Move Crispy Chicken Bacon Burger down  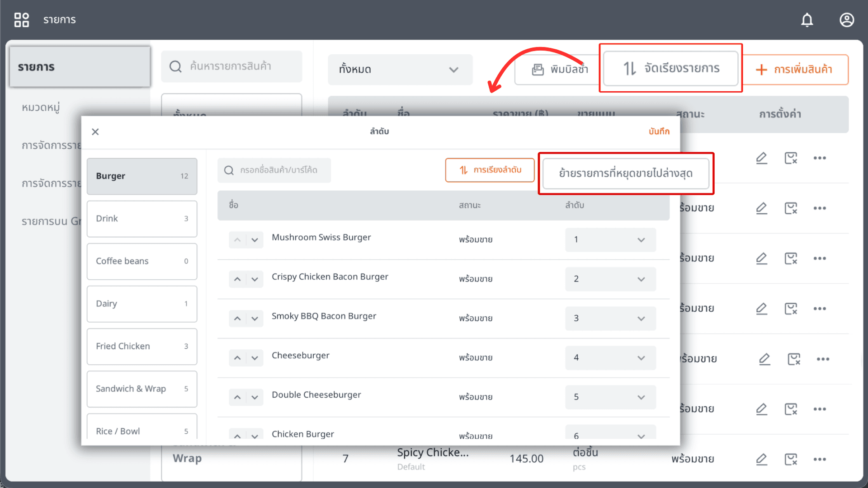click(x=255, y=279)
